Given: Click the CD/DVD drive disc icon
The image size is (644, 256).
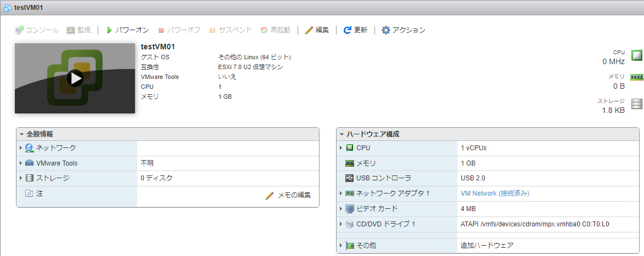Looking at the screenshot, I should click(x=350, y=224).
